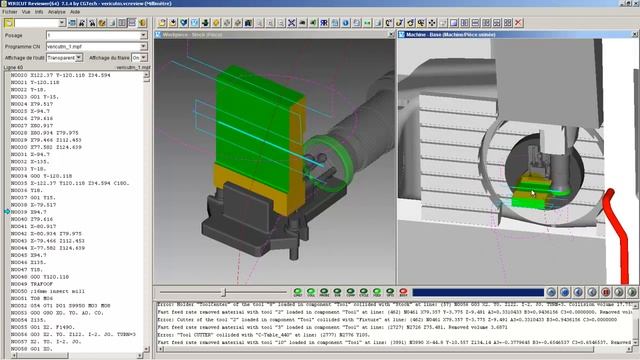Click the save-download arrow icon in main toolbar
This screenshot has width=640, height=360.
pos(173,23)
